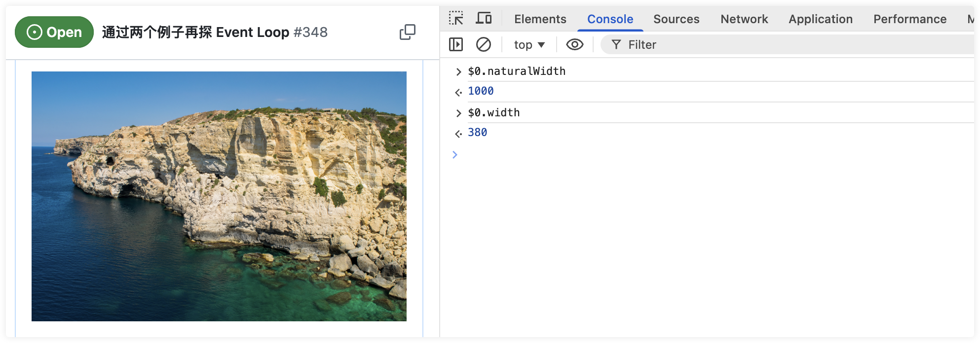Image resolution: width=980 pixels, height=343 pixels.
Task: Open the top JavaScript context dropdown
Action: [529, 45]
